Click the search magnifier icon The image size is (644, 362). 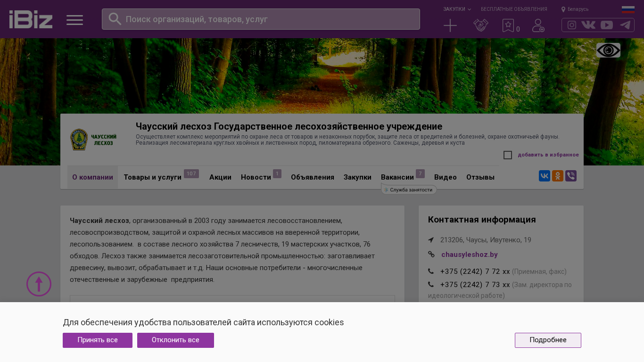(x=115, y=19)
